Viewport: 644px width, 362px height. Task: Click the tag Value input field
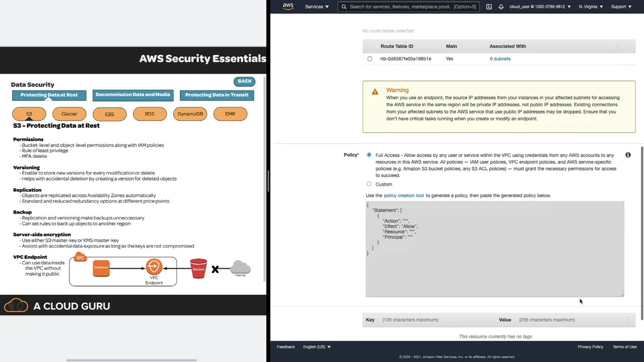573,320
